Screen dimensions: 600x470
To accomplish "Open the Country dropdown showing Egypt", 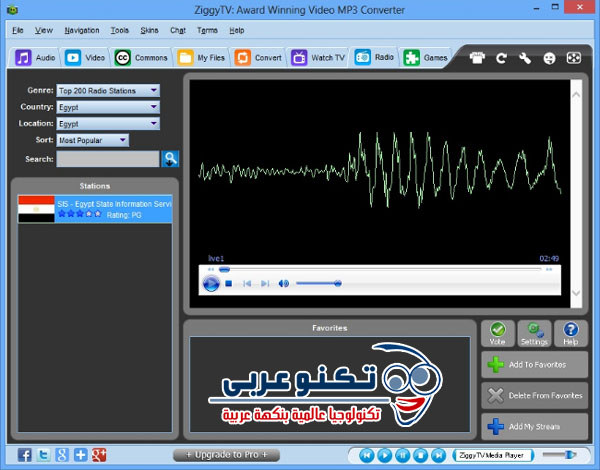I will tap(108, 107).
